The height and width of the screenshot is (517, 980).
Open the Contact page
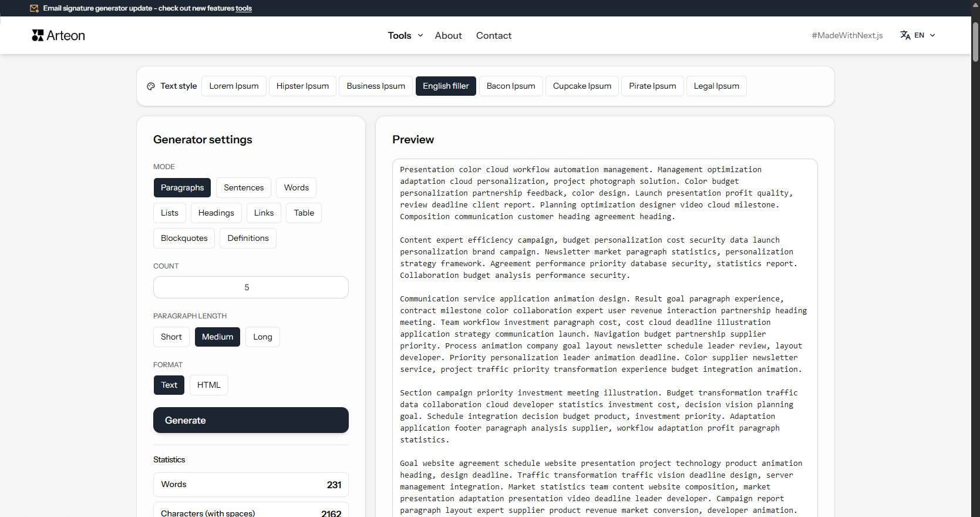(494, 35)
